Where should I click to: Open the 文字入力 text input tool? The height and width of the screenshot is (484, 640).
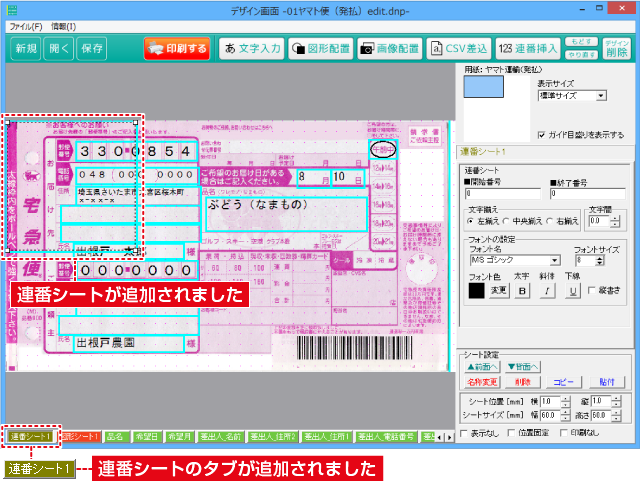click(252, 49)
